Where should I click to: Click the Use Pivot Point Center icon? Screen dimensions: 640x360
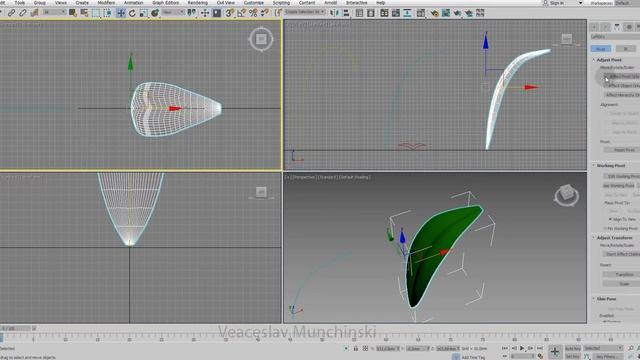(191, 13)
